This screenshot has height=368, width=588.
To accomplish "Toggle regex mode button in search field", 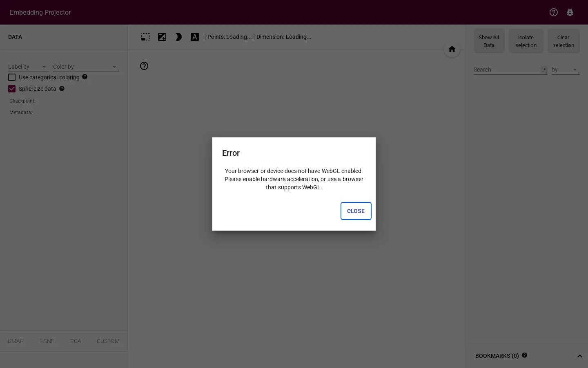I will point(544,70).
